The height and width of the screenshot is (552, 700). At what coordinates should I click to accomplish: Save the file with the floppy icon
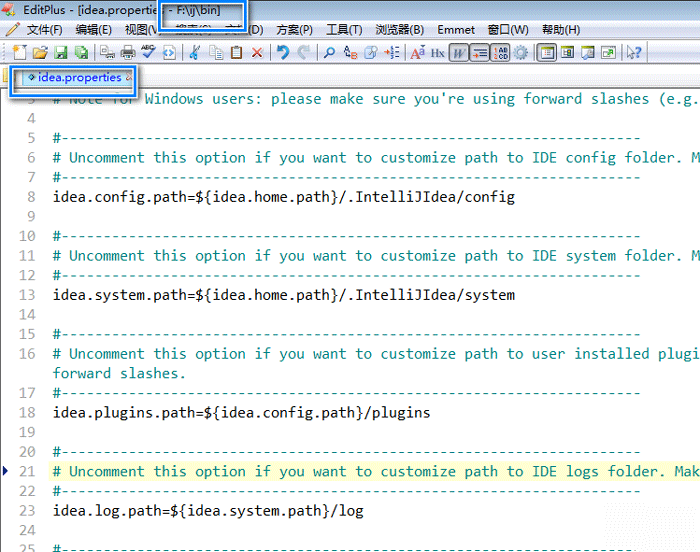(x=61, y=53)
